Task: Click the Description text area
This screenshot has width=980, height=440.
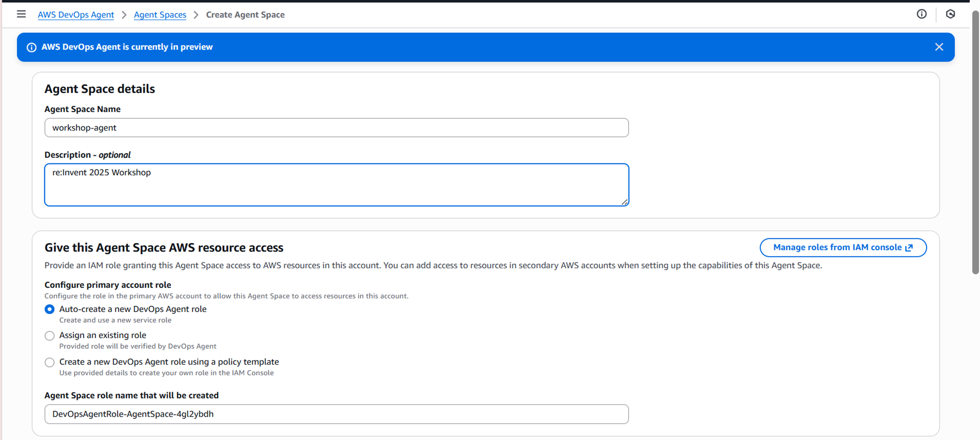Action: [336, 185]
